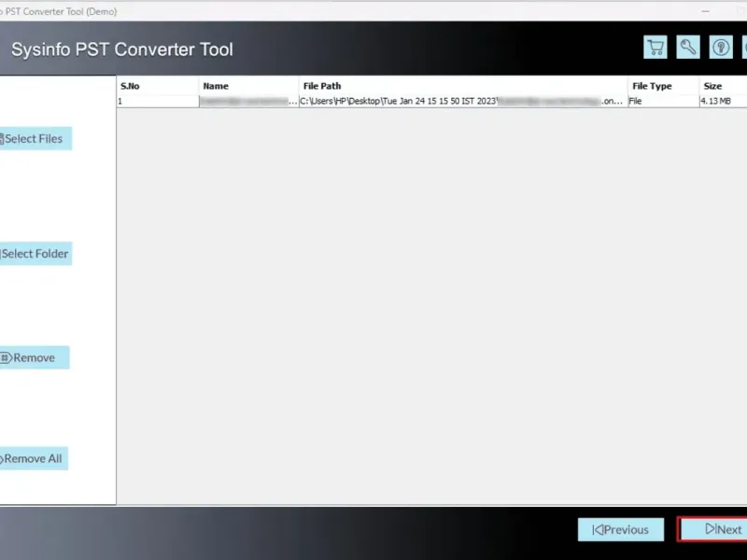Click the Name column header
747x560 pixels.
tap(248, 86)
